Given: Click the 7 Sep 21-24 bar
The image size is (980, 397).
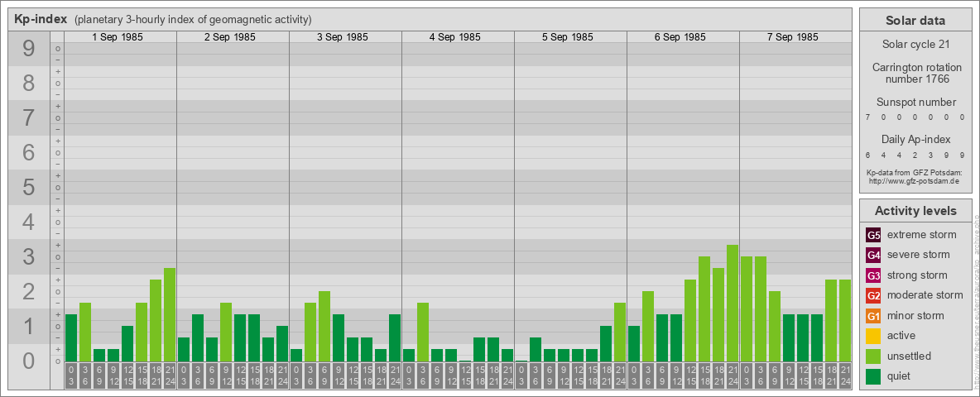Looking at the screenshot, I should pos(845,320).
